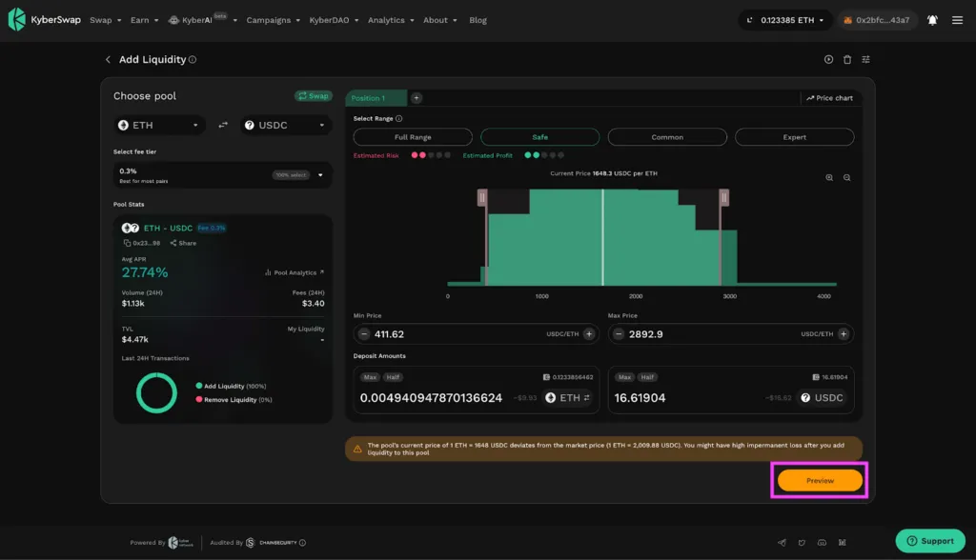Click the left min price range handle
Image resolution: width=976 pixels, height=560 pixels.
[482, 198]
